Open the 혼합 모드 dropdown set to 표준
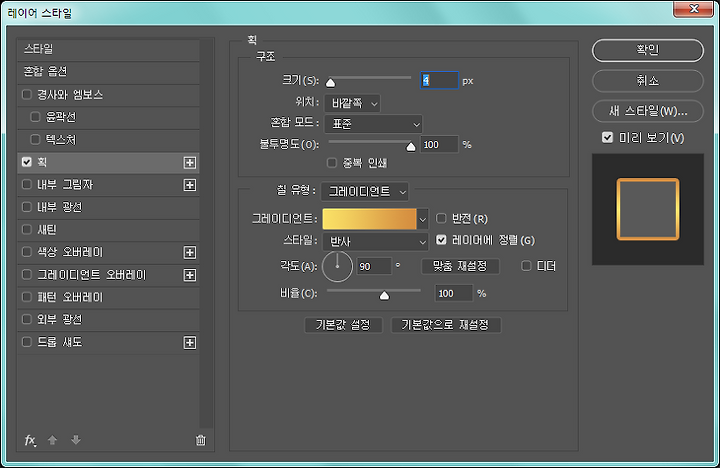The width and height of the screenshot is (720, 468). (x=373, y=124)
